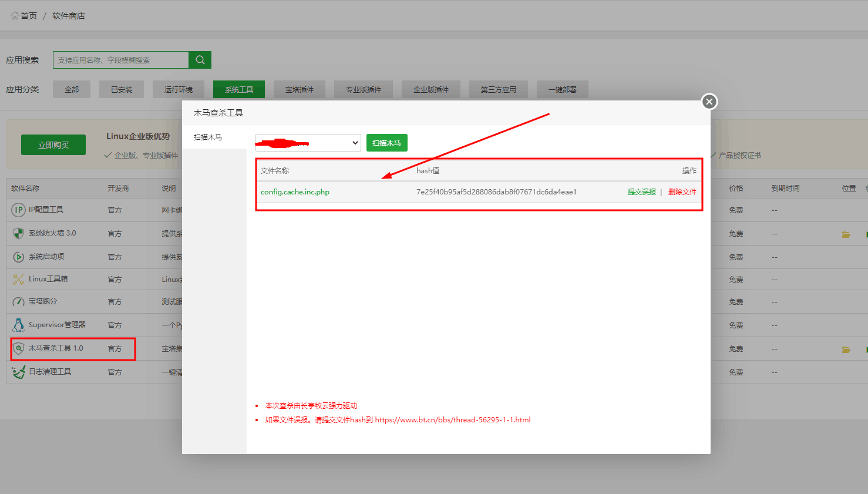
Task: Click the Supervisor管理器 penguin icon
Action: (19, 325)
